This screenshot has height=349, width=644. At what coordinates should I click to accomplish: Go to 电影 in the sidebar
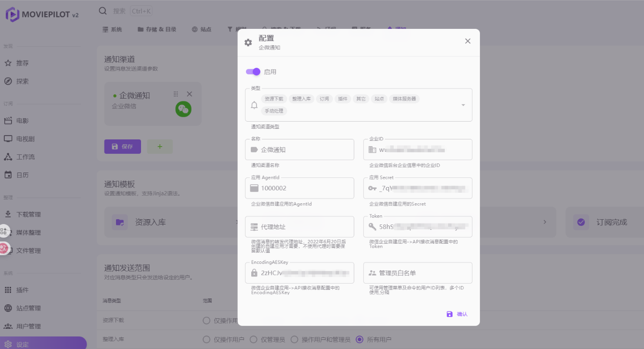[22, 121]
